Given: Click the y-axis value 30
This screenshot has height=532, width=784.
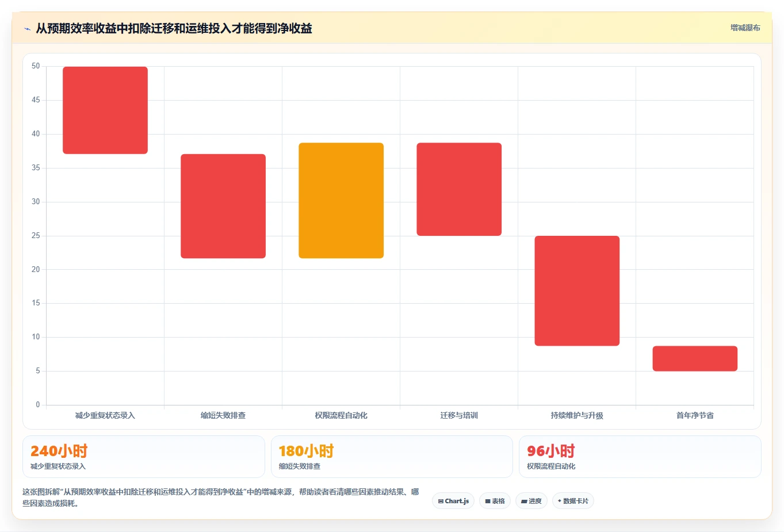Looking at the screenshot, I should (x=36, y=202).
